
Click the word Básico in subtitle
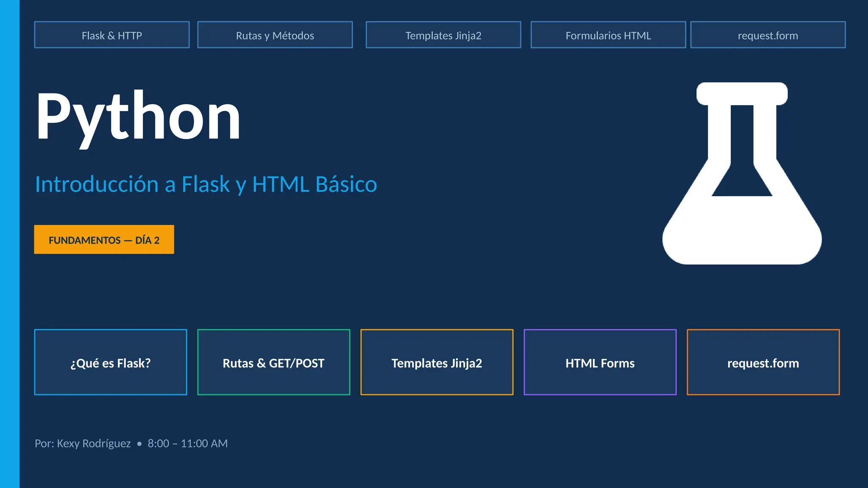coord(346,185)
